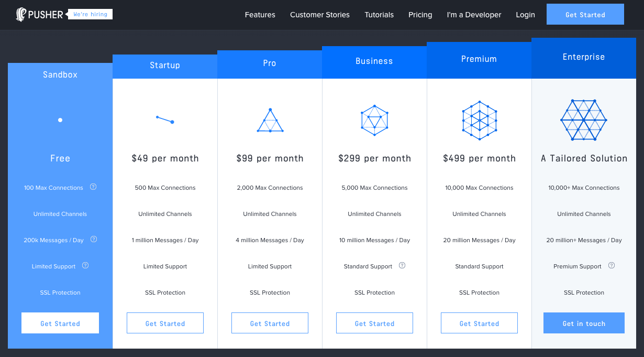This screenshot has width=644, height=357.
Task: Click help icon next to Business Standard Support
Action: (402, 265)
